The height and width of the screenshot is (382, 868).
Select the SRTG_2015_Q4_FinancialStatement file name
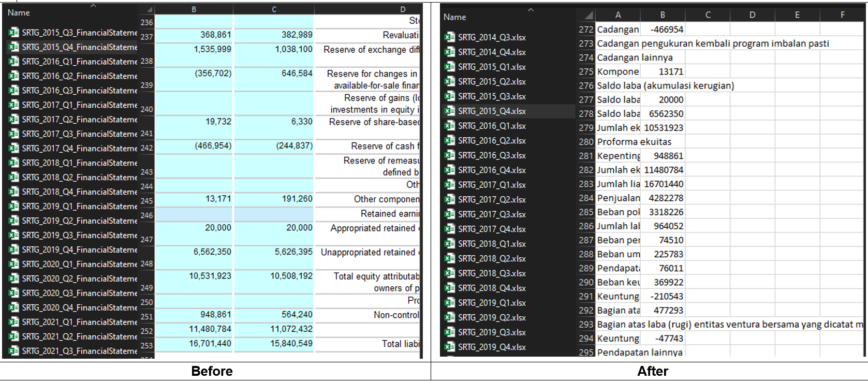pyautogui.click(x=80, y=47)
